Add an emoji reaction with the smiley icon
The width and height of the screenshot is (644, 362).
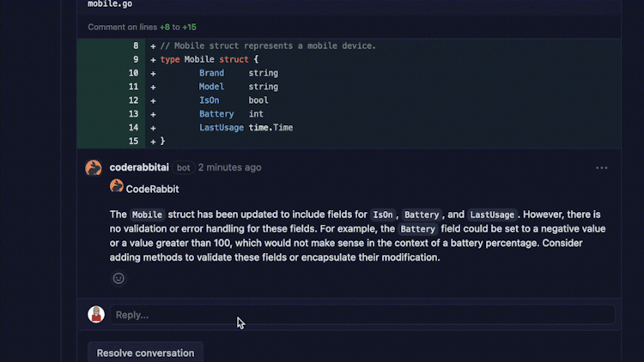pos(118,278)
